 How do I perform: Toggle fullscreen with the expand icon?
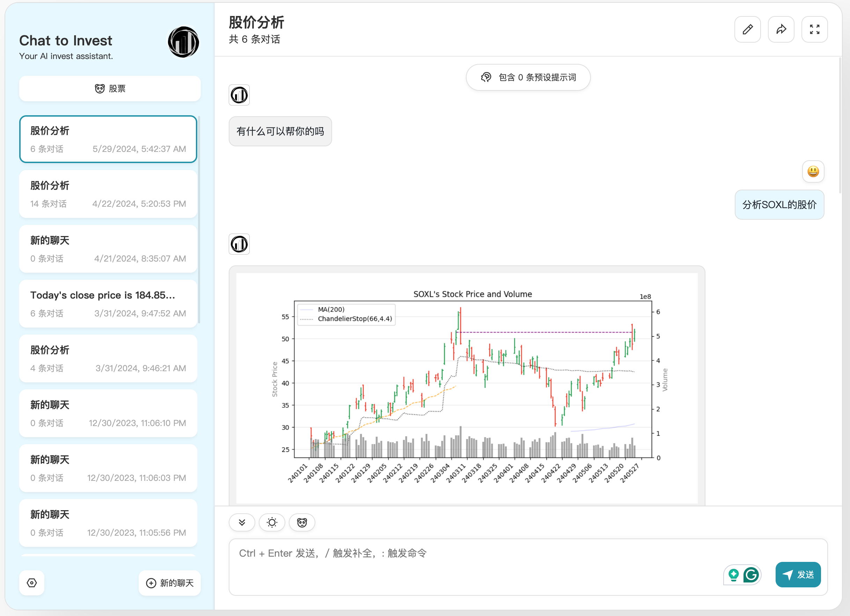814,29
